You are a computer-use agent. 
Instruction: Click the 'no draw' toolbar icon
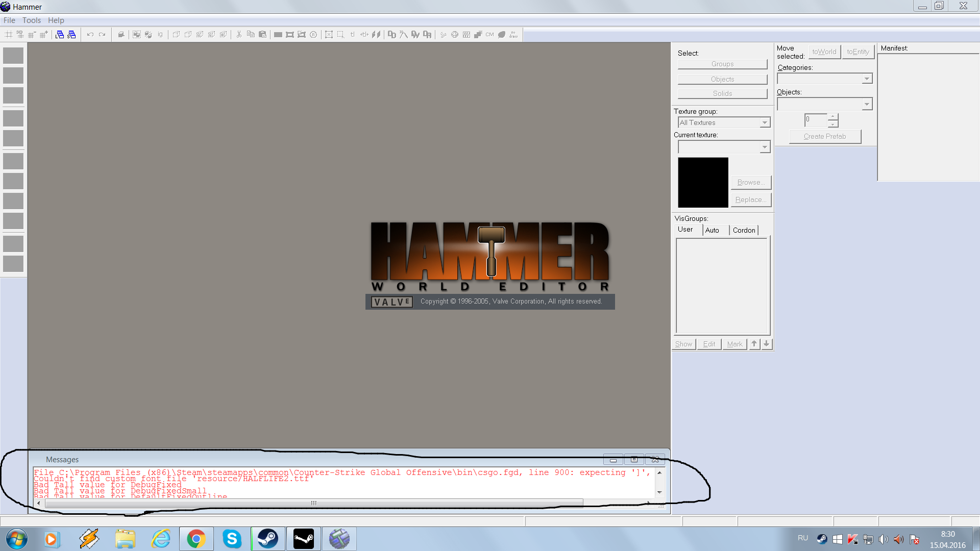coord(513,35)
